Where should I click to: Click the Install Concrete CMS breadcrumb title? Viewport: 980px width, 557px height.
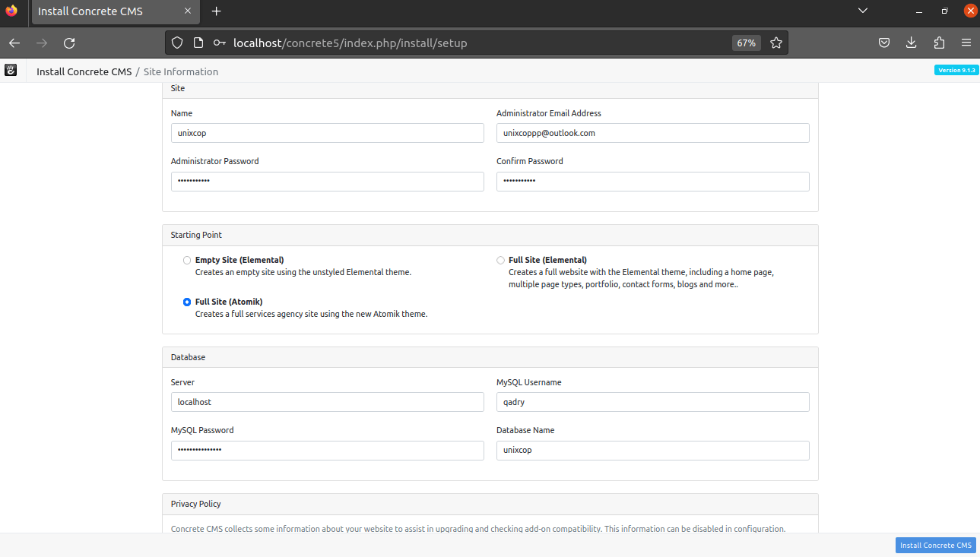point(84,71)
